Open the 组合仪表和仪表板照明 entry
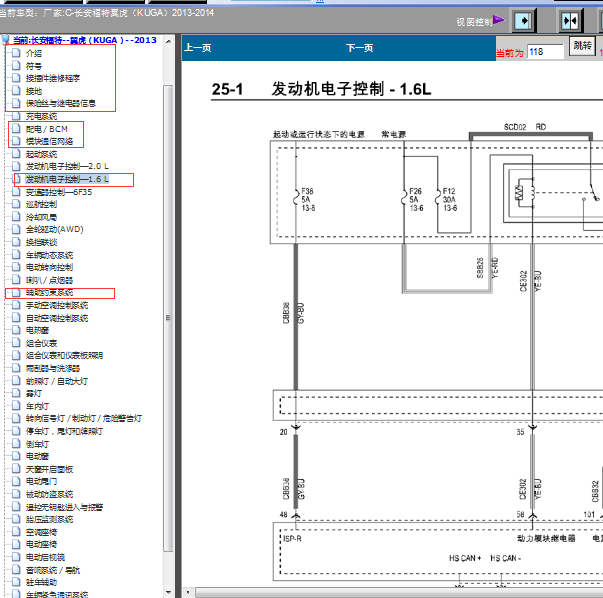The width and height of the screenshot is (603, 598). [x=64, y=355]
